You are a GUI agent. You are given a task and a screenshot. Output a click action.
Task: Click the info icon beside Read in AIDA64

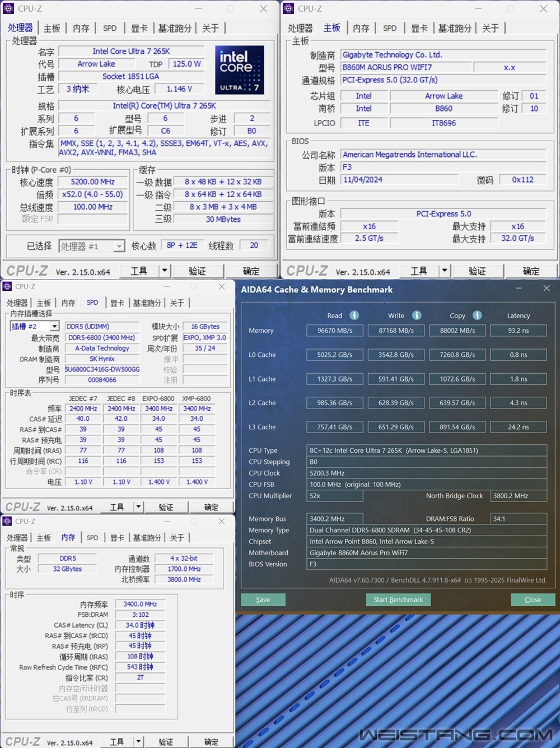tap(354, 315)
